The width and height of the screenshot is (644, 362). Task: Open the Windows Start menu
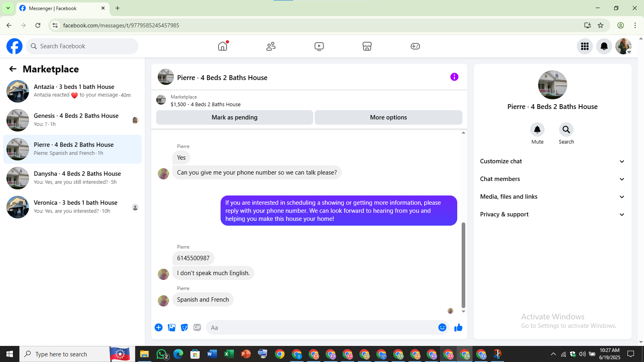point(10,354)
